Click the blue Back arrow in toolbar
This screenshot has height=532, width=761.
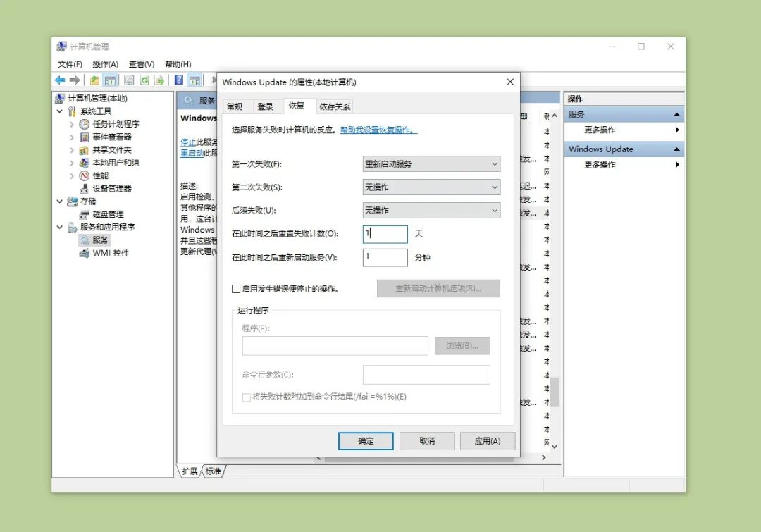click(x=60, y=80)
